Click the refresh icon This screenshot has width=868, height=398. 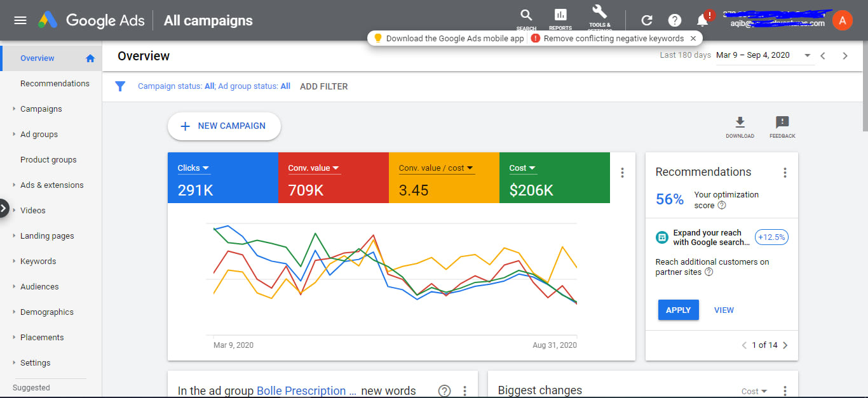point(647,20)
